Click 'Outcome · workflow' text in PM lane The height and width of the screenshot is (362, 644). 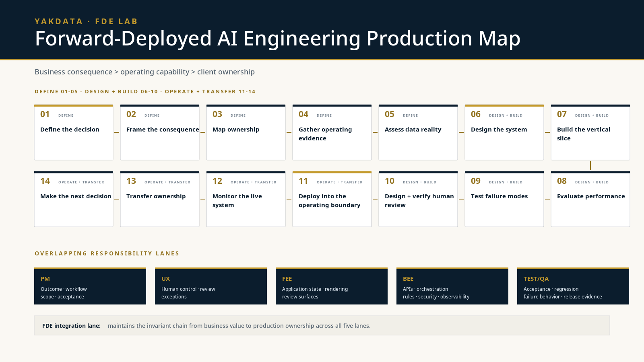[64, 289]
